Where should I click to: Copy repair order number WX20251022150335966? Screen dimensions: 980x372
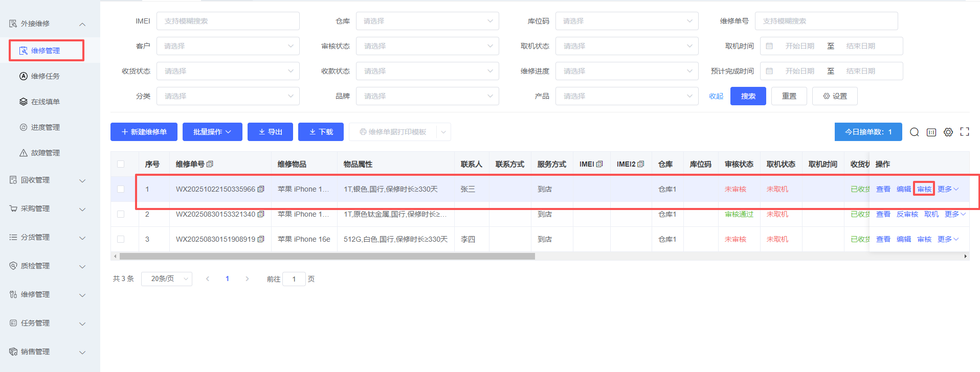(261, 189)
